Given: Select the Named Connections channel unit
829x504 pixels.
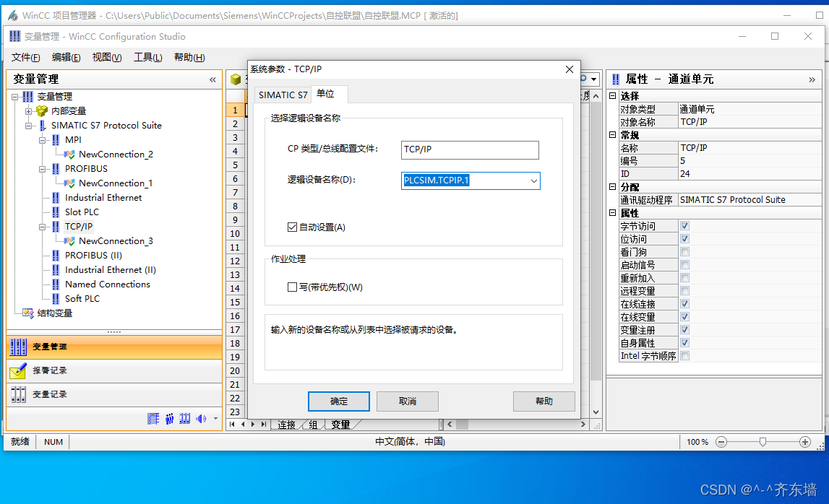Looking at the screenshot, I should click(107, 284).
